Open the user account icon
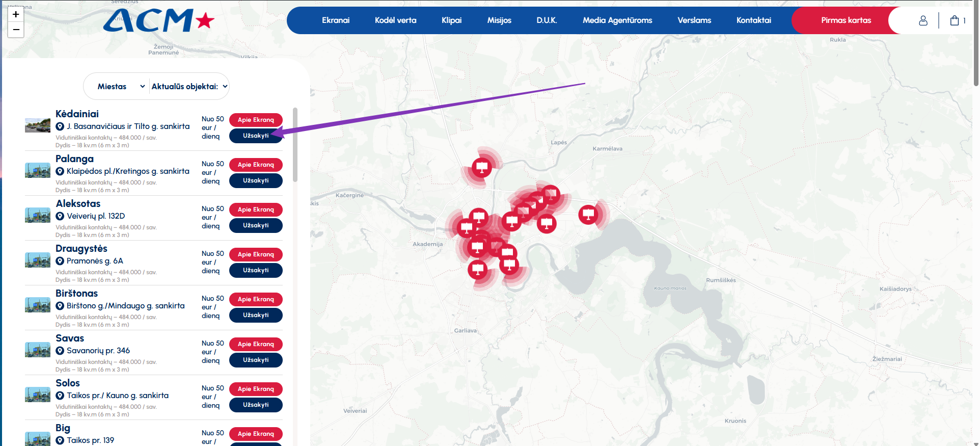 click(x=923, y=20)
